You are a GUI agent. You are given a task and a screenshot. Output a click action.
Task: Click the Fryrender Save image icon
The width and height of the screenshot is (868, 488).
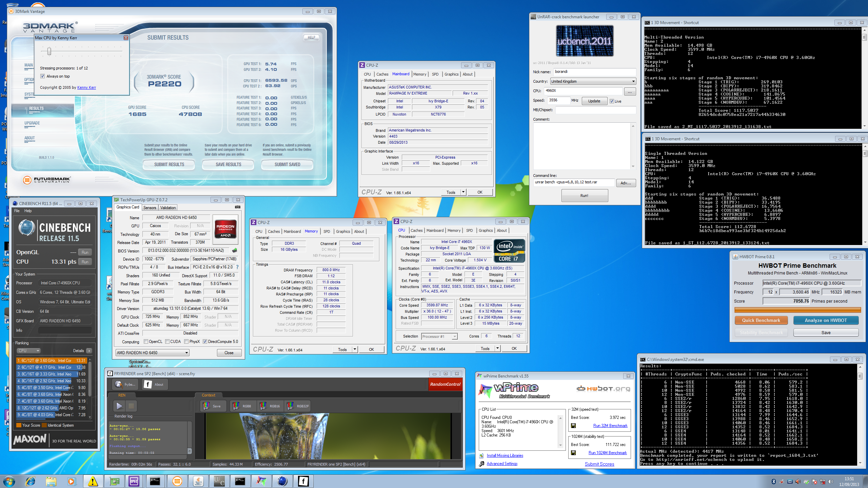(x=206, y=406)
